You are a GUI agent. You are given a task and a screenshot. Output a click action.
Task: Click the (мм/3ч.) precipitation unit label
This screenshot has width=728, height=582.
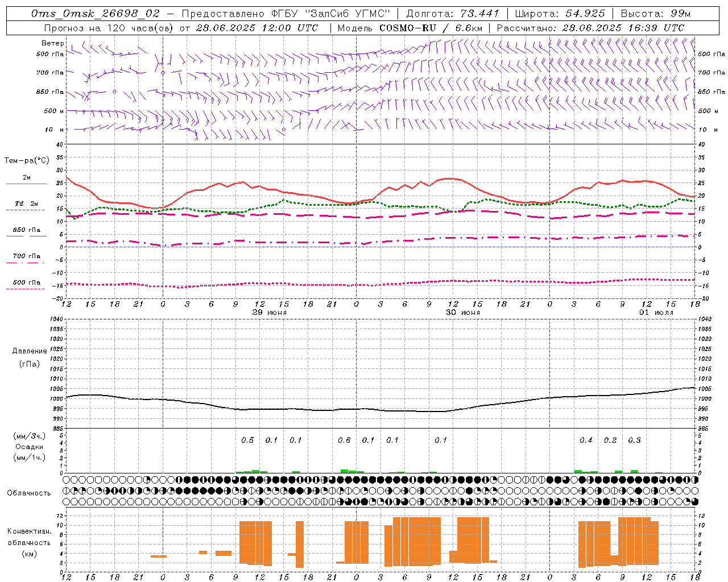coord(30,436)
